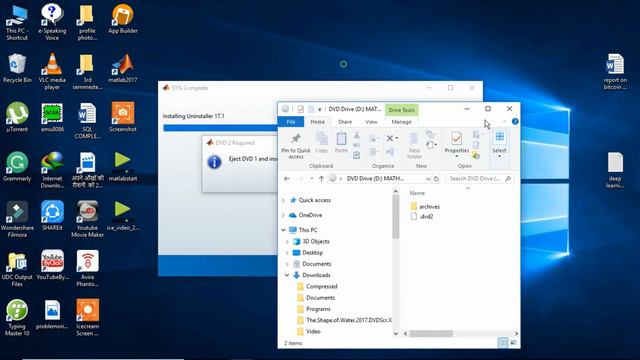
Task: Click the New folder icon in ribbon
Action: coord(414,145)
